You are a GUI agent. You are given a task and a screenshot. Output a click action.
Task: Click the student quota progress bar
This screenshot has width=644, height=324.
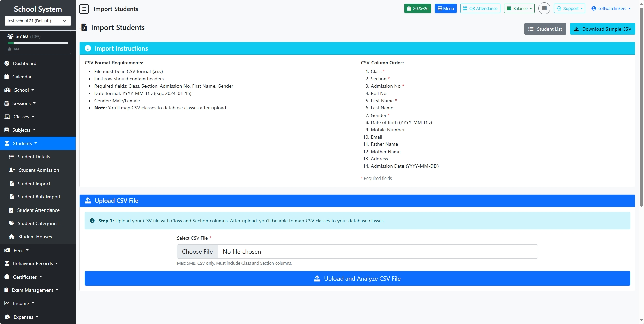pyautogui.click(x=38, y=43)
